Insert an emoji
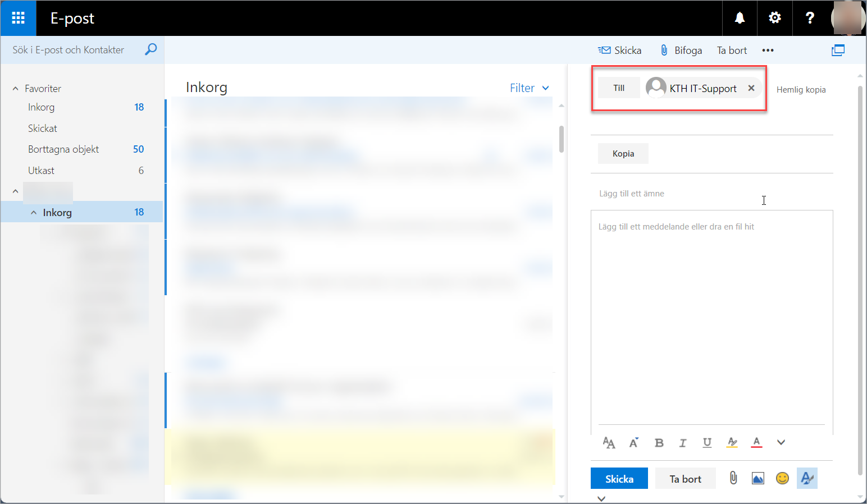867x504 pixels. pyautogui.click(x=782, y=478)
